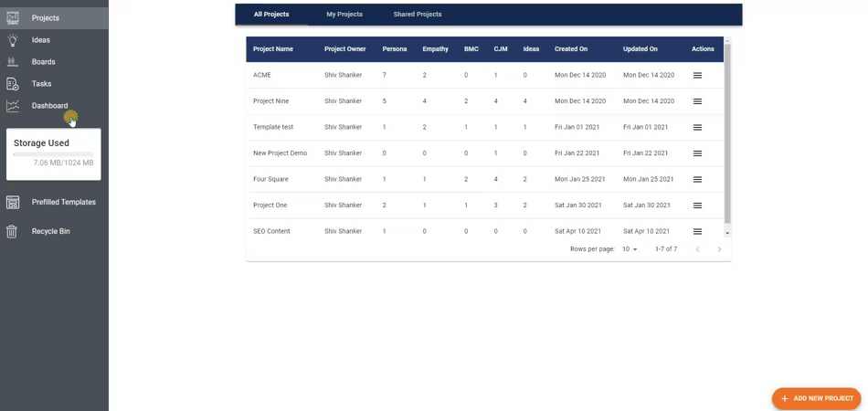The height and width of the screenshot is (411, 868).
Task: Sort by the Created On column header
Action: point(571,49)
